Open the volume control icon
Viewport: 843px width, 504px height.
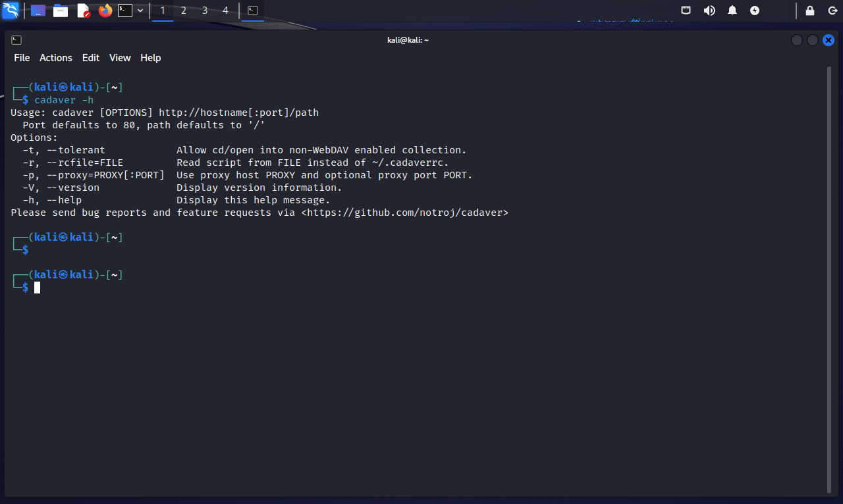click(x=709, y=11)
